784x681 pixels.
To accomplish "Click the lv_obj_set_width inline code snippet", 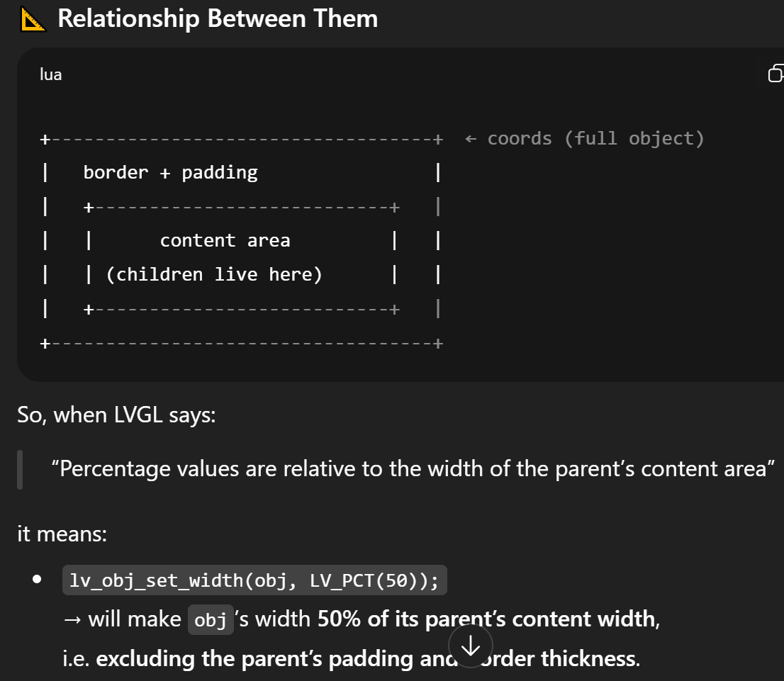I will 254,580.
